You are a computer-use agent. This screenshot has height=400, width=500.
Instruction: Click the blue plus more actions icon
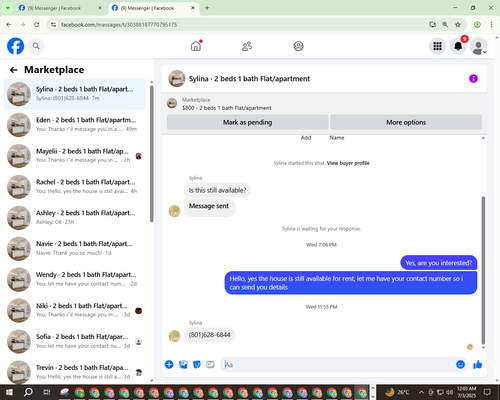[169, 364]
